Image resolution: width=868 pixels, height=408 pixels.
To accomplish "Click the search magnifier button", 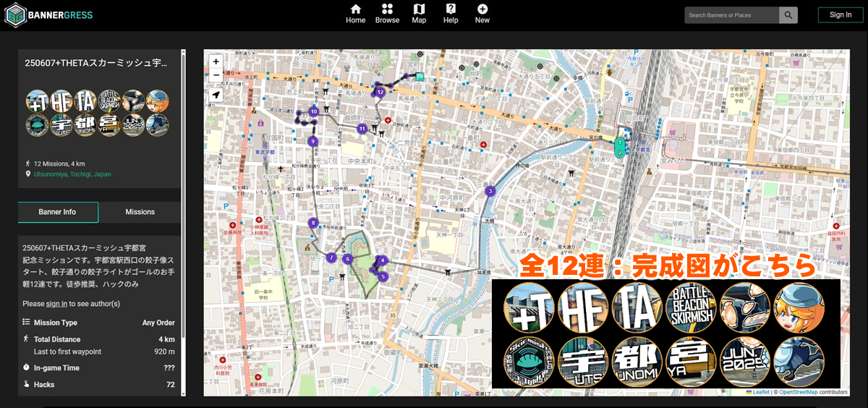I will click(788, 14).
